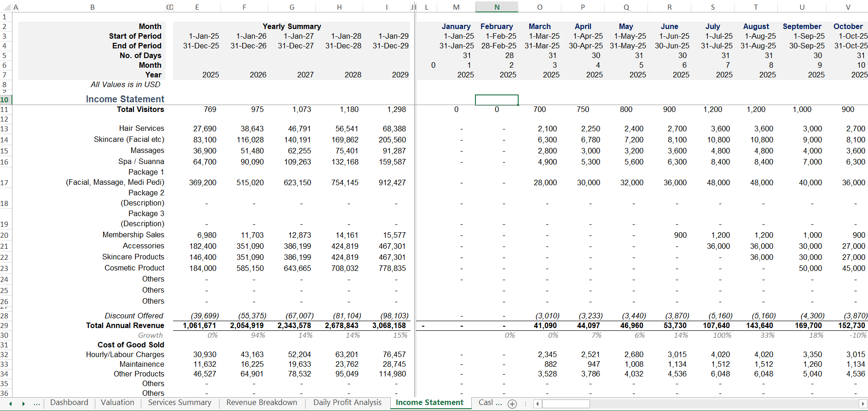The width and height of the screenshot is (868, 411).
Task: Open the Dashboard sheet tab
Action: [x=69, y=403]
